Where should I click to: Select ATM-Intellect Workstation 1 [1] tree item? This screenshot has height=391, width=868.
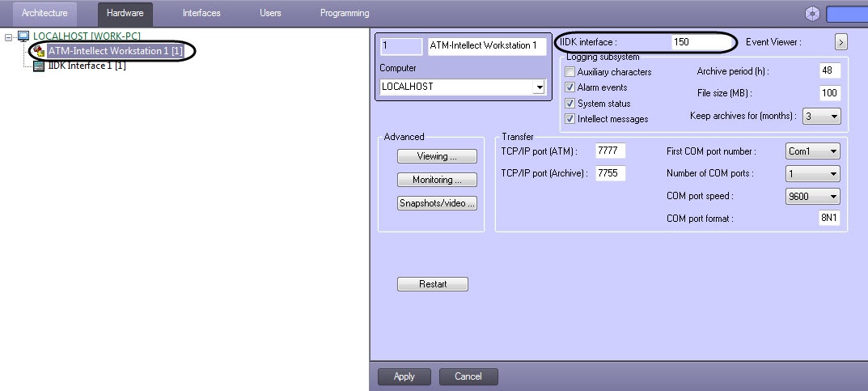[115, 51]
